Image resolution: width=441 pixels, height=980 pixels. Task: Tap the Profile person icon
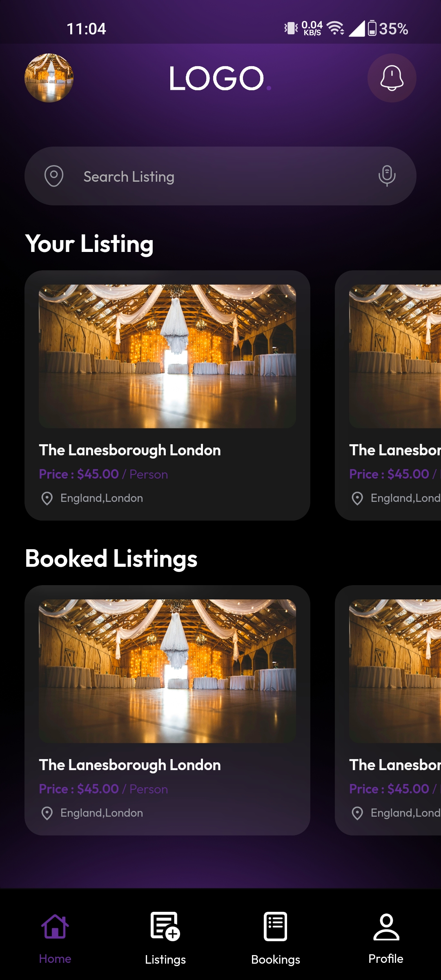tap(386, 927)
